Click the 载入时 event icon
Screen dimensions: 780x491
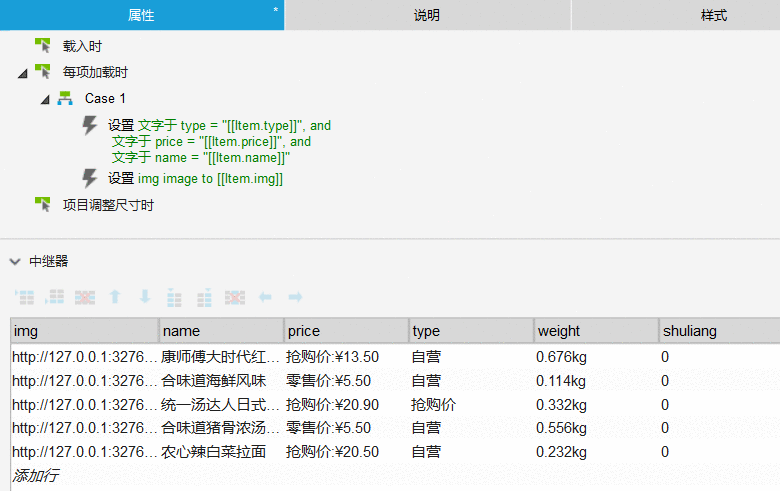tap(43, 45)
